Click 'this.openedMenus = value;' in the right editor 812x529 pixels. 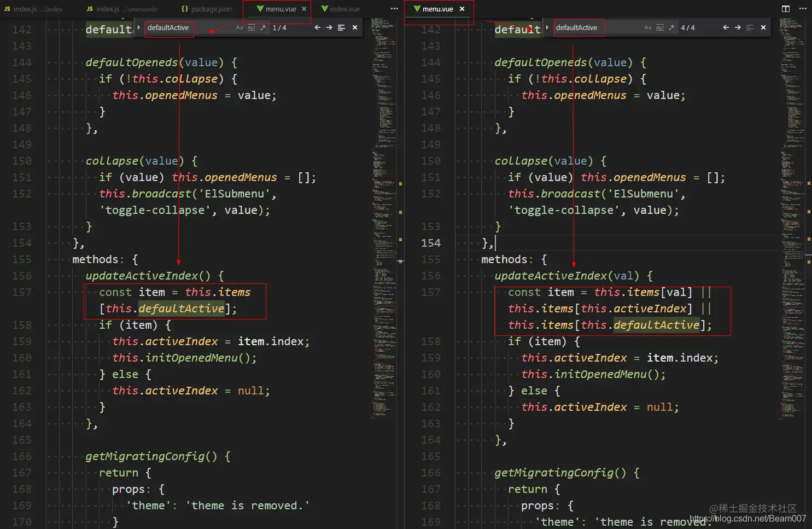tap(603, 95)
